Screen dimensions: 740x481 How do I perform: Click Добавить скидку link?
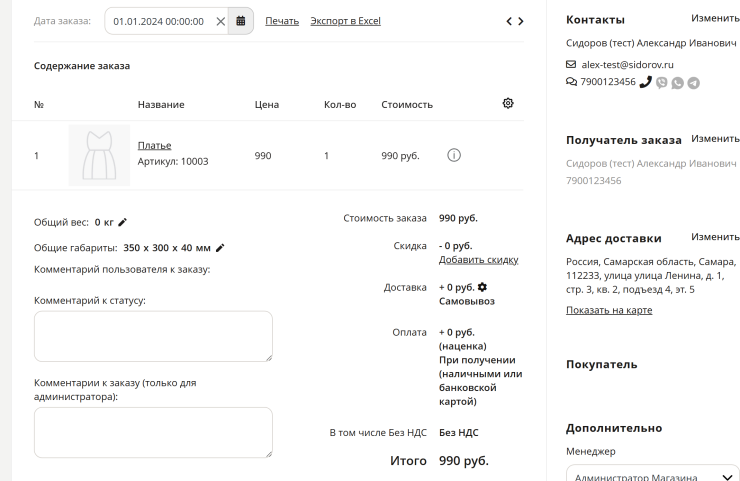tap(479, 260)
